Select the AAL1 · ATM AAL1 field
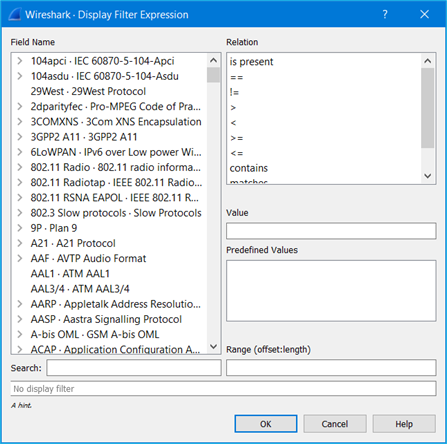This screenshot has height=444, width=447. pos(70,274)
